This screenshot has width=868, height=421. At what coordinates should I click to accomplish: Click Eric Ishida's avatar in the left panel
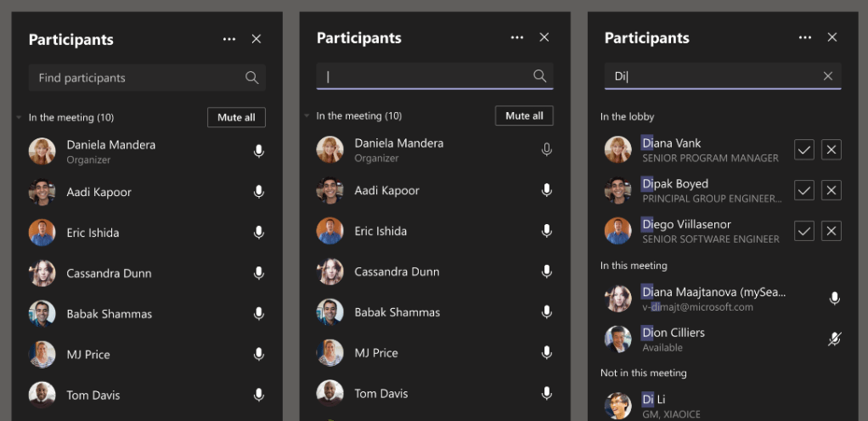pyautogui.click(x=42, y=233)
